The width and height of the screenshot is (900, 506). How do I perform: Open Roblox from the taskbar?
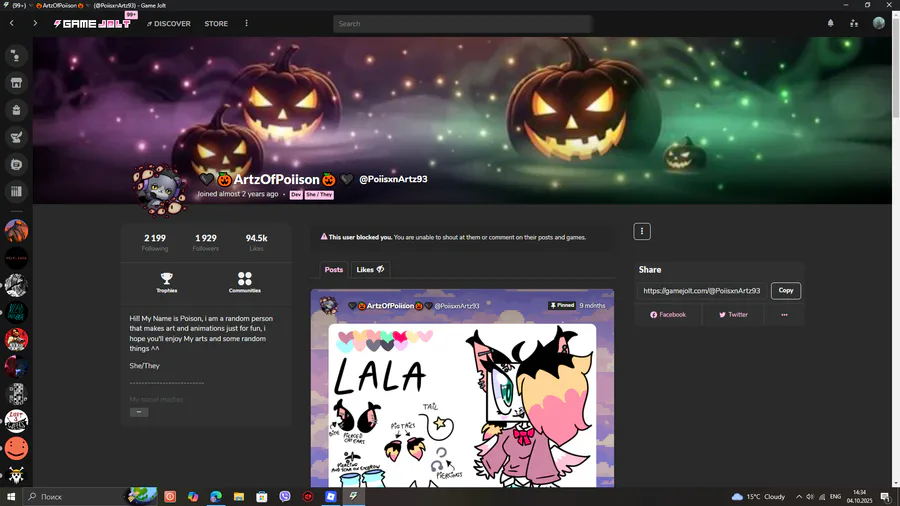point(331,496)
